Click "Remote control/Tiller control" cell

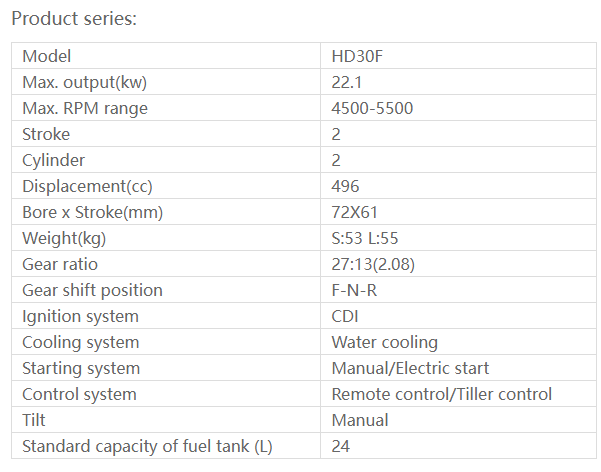point(441,394)
